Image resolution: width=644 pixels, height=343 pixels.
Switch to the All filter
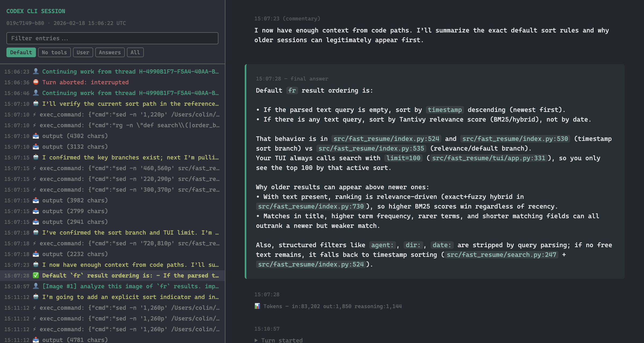click(x=135, y=52)
